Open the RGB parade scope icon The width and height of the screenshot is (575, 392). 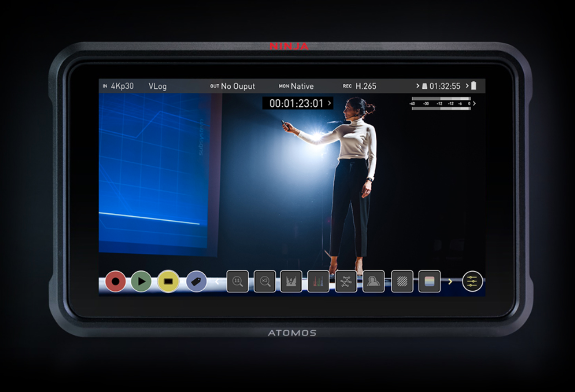click(319, 282)
